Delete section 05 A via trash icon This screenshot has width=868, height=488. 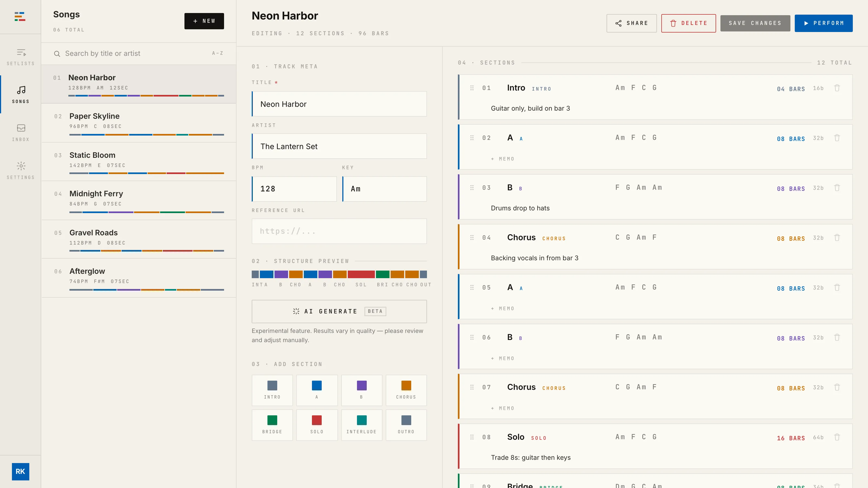point(837,287)
